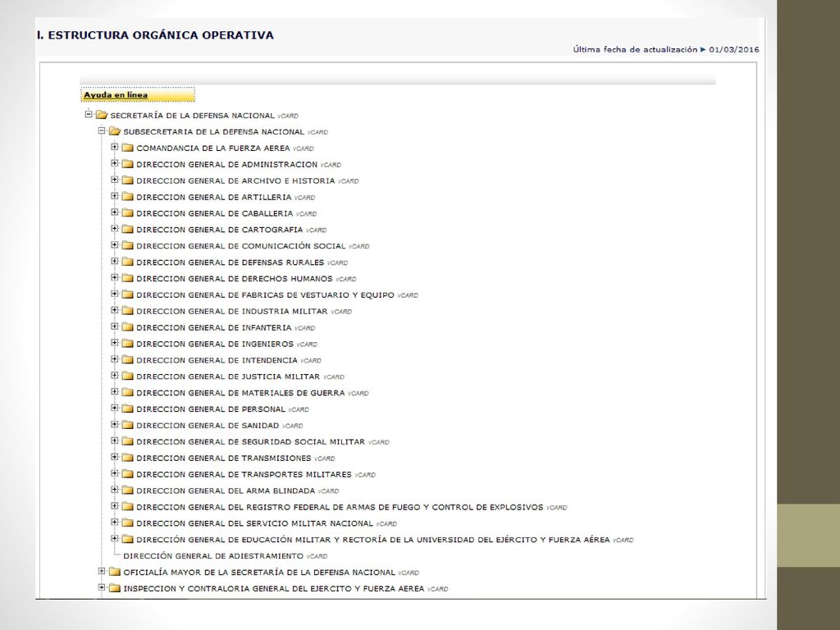Click the update date 01/03/2016

734,49
